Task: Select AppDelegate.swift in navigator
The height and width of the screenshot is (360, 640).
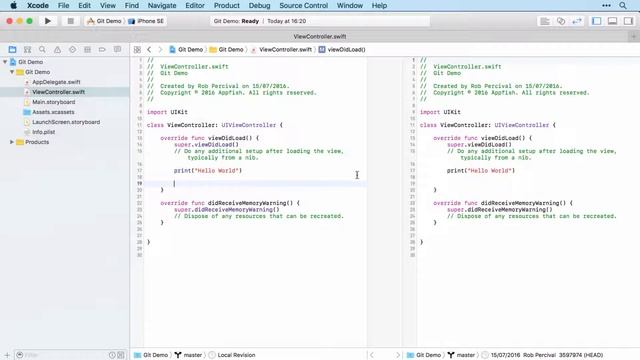Action: pos(56,82)
